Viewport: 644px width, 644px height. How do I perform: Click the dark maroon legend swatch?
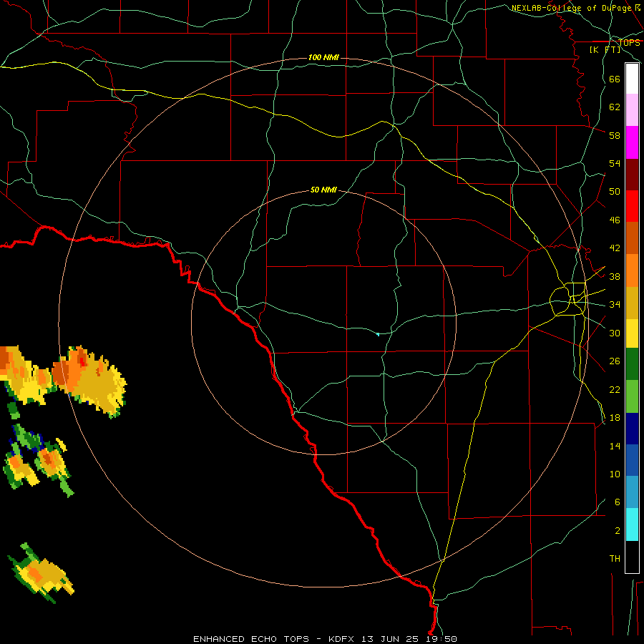pyautogui.click(x=632, y=174)
